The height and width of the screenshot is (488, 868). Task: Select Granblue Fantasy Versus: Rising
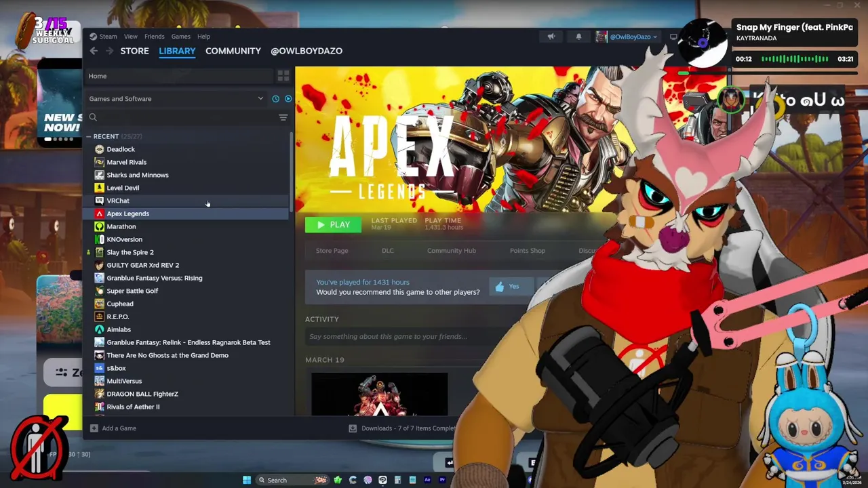(187, 278)
